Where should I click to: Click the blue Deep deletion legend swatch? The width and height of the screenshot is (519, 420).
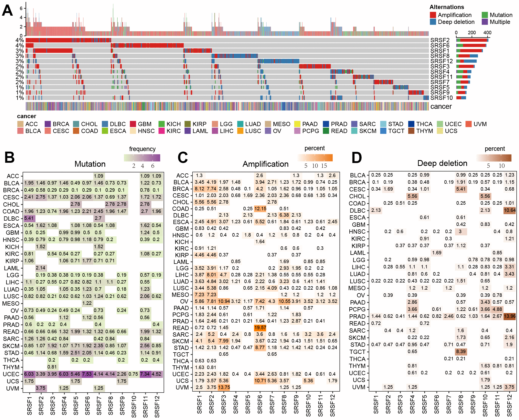tap(433, 22)
